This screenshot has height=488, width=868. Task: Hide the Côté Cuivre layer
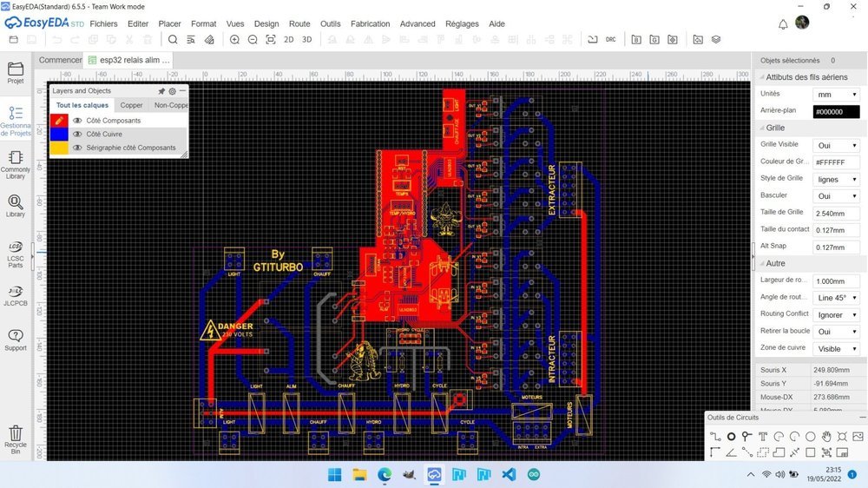point(77,134)
